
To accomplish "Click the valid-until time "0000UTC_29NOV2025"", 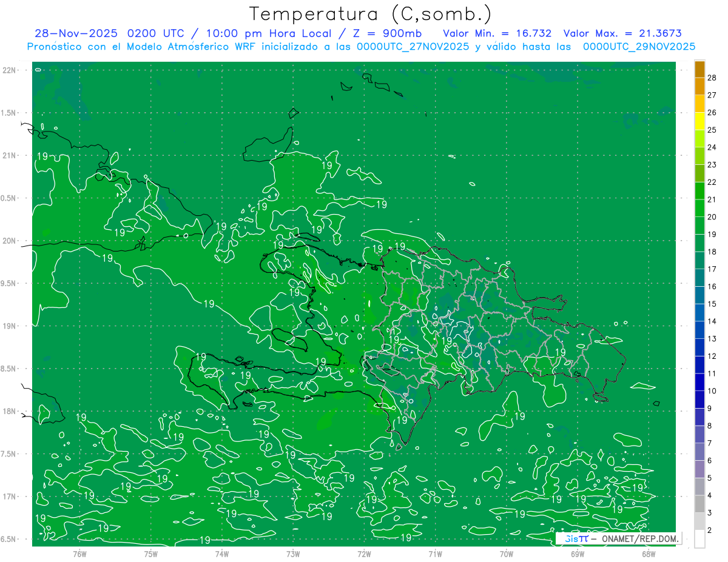I will (639, 46).
